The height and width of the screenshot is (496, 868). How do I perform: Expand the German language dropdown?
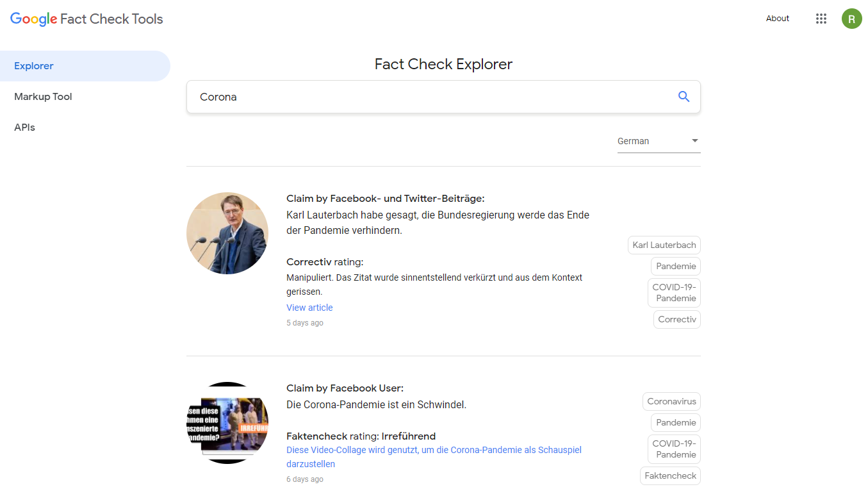click(659, 141)
